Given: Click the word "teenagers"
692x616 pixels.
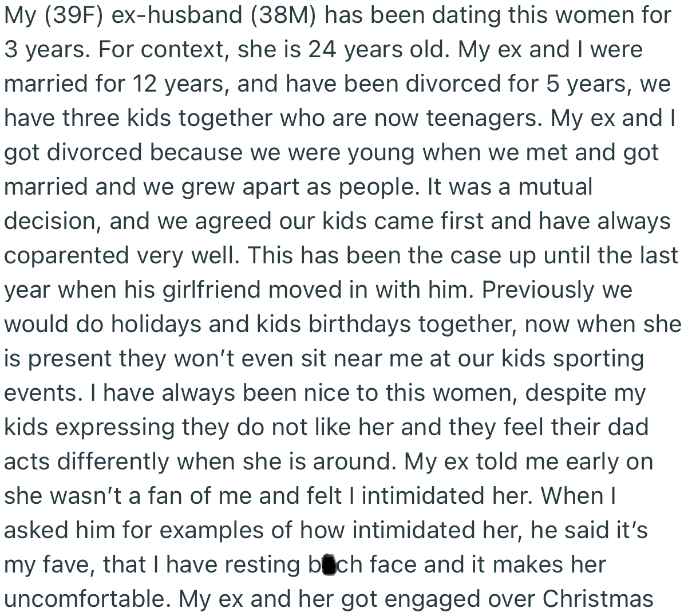Looking at the screenshot, I should [484, 119].
